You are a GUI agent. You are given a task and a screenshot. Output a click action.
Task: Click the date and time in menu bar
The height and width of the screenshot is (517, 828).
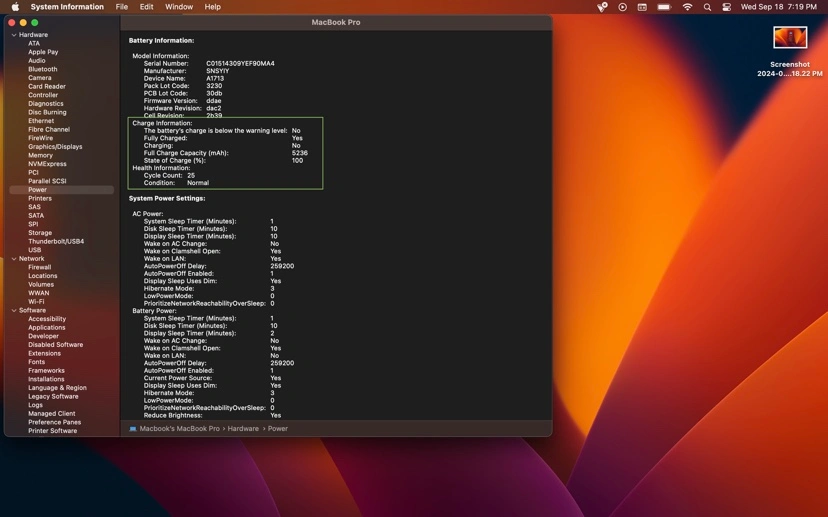click(778, 7)
